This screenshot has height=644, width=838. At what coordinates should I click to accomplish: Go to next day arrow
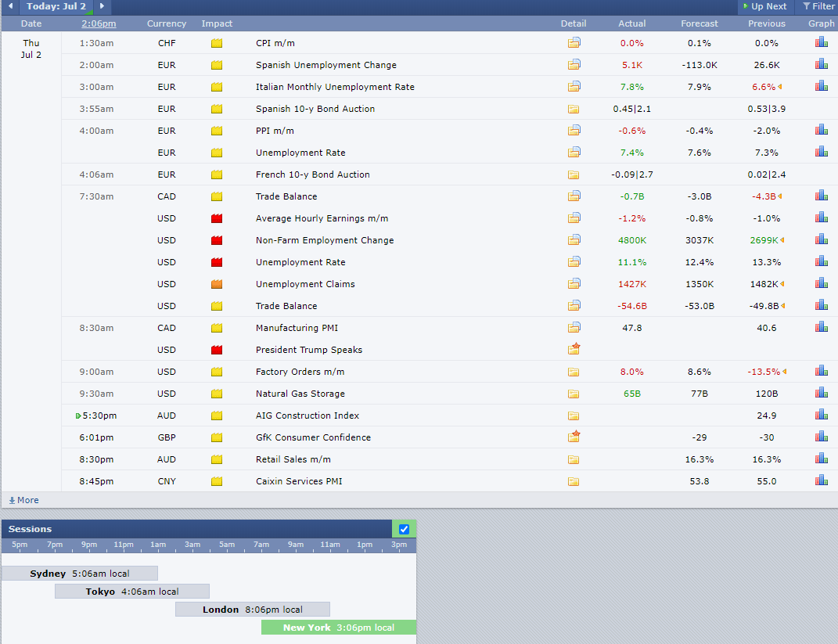point(102,6)
